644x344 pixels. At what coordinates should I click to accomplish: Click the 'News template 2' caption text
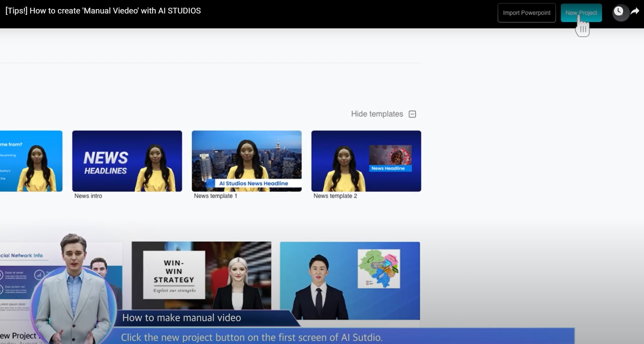pos(335,196)
